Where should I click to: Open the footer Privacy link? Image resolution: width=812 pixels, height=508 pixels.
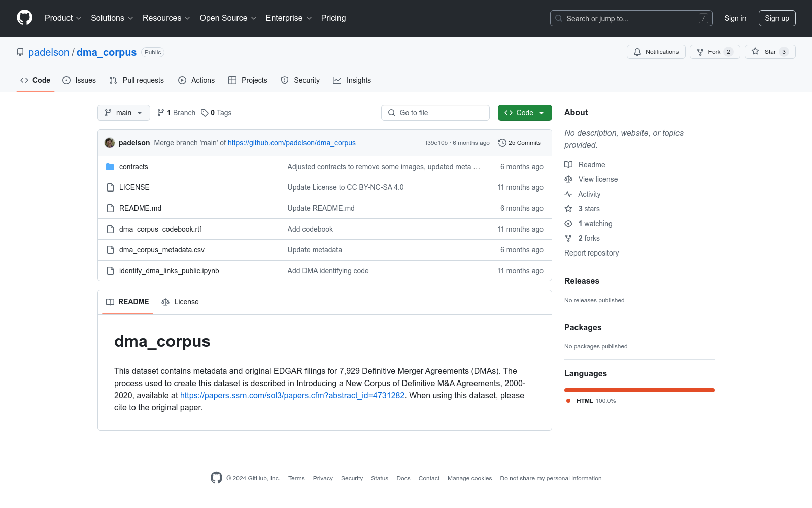[x=323, y=478]
